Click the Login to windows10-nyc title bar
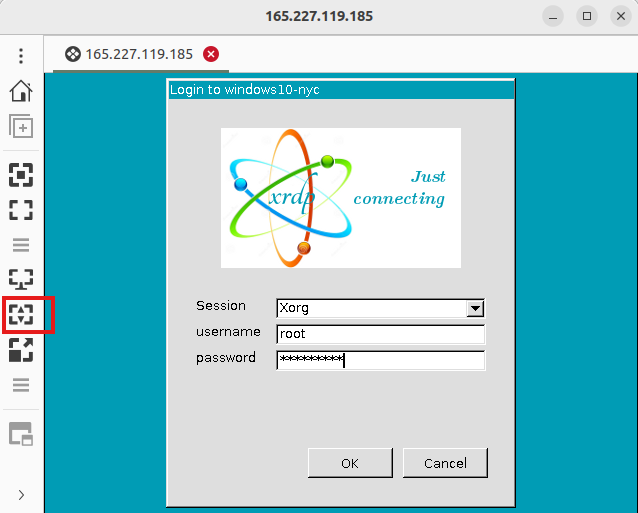The height and width of the screenshot is (513, 638). [x=341, y=90]
